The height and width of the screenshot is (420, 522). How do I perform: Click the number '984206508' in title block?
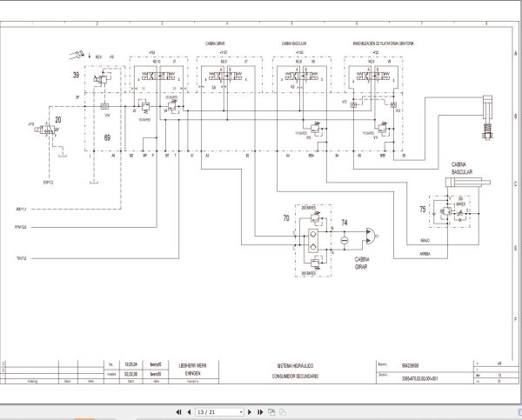click(410, 366)
